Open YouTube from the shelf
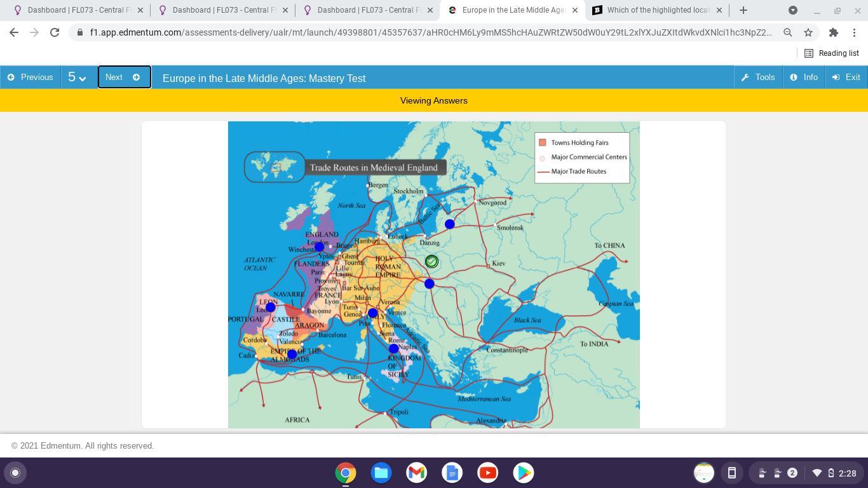This screenshot has height=488, width=868. pos(488,473)
